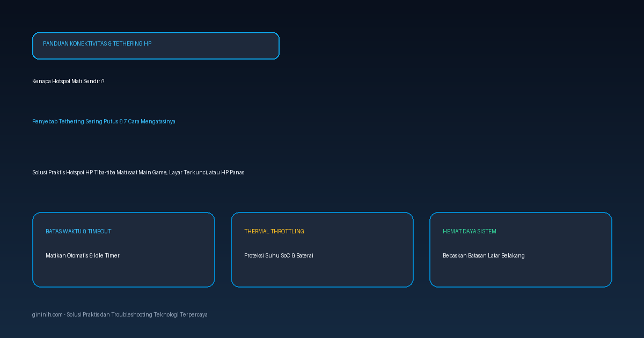This screenshot has width=644, height=338.
Task: Open the THERMAL THROTTLING card label
Action: click(274, 231)
